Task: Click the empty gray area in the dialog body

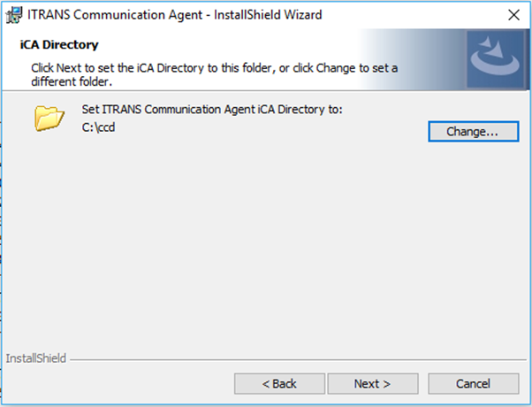Action: [265, 248]
